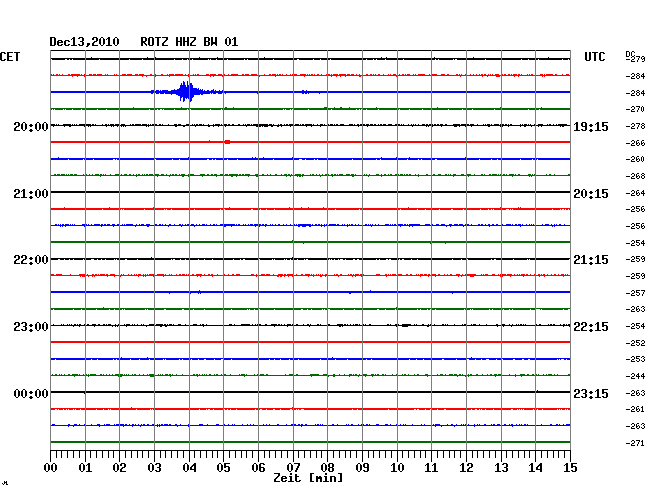Pick minute 07 on the time axis
This screenshot has width=650, height=494.
[x=293, y=468]
